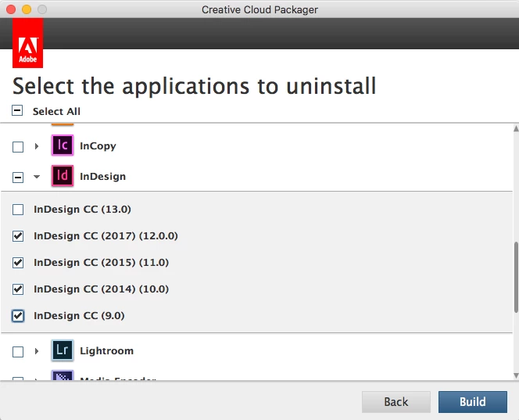Click the vertical scrollbar thumb

(x=516, y=277)
